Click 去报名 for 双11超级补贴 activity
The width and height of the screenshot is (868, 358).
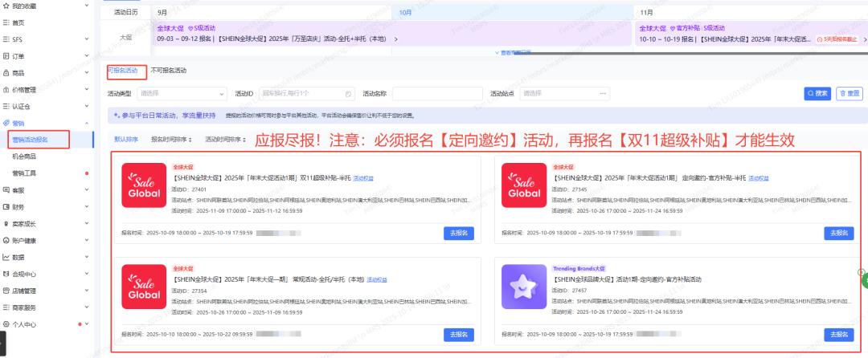click(x=459, y=233)
